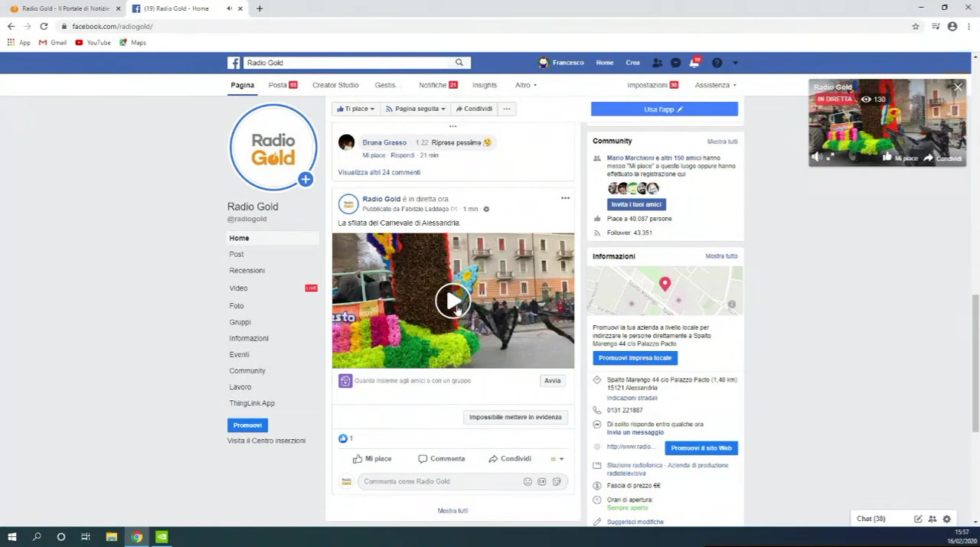Open Windows Start menu
Viewport: 980px width, 547px height.
(12, 537)
